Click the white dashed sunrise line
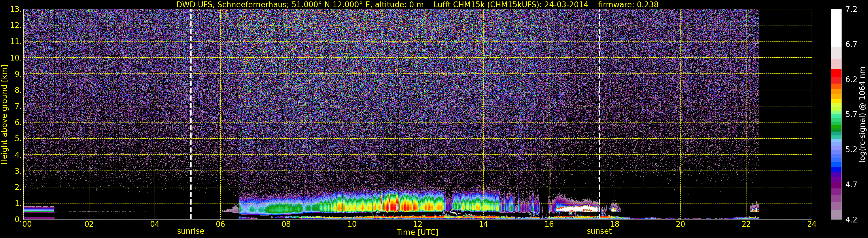 coord(191,114)
